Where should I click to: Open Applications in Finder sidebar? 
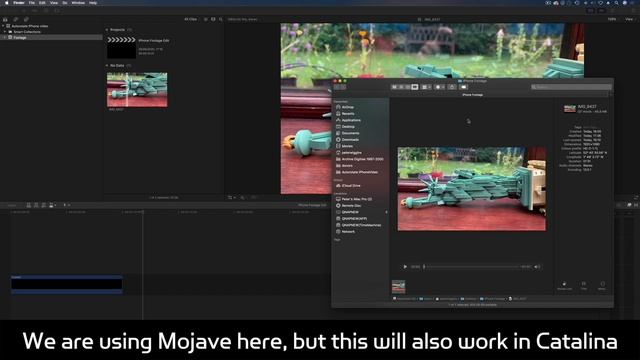(x=351, y=120)
